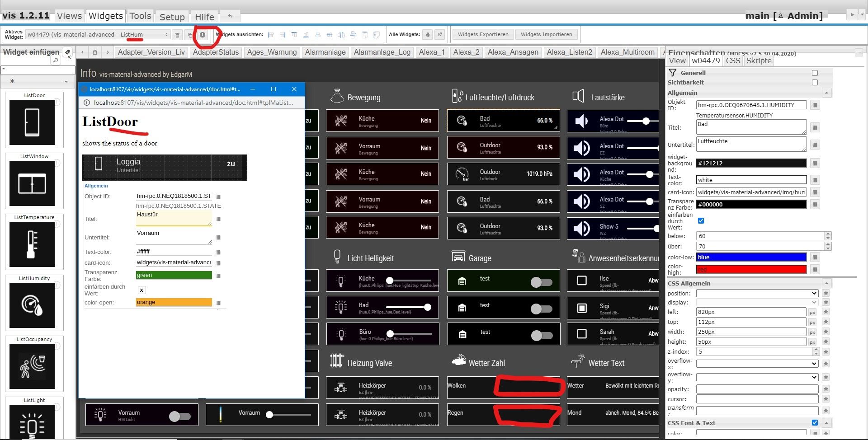
Task: Open the Setup menu tab
Action: point(172,17)
